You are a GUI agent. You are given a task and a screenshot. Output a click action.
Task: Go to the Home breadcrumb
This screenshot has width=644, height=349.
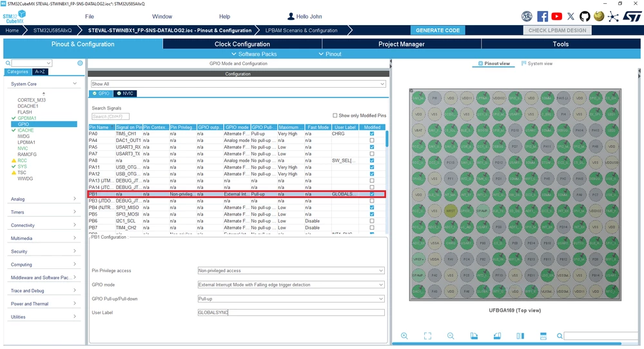click(x=12, y=30)
